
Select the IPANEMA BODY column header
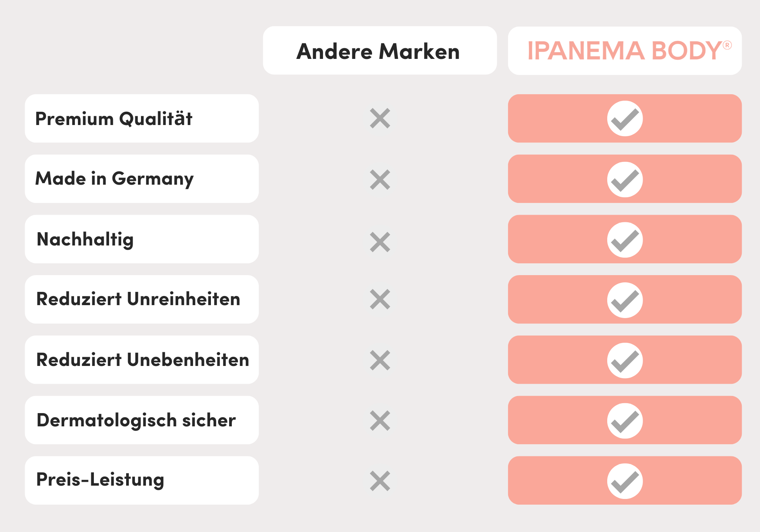click(625, 51)
